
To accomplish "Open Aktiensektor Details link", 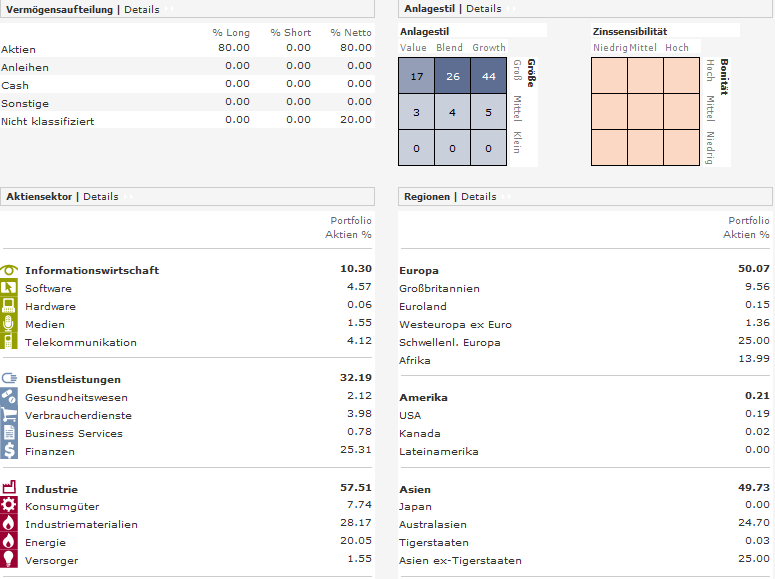I will [x=100, y=196].
